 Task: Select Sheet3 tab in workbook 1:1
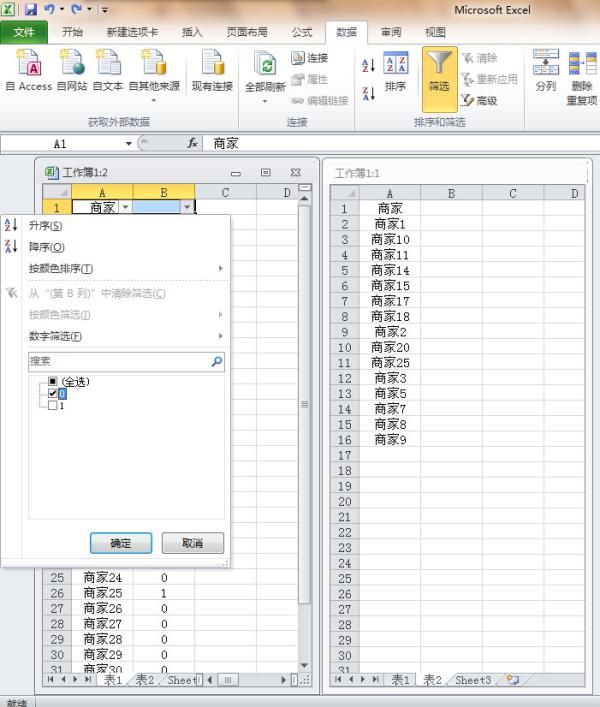coord(473,679)
